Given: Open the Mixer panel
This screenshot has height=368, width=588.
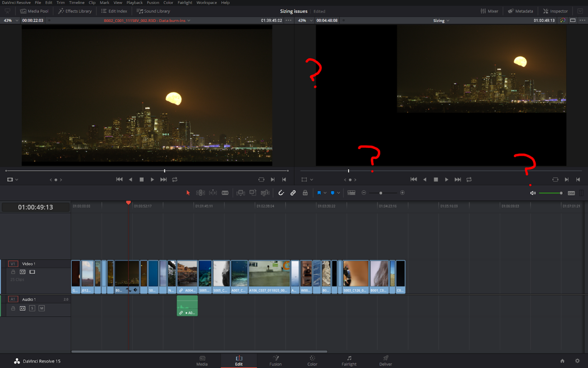Looking at the screenshot, I should click(489, 11).
